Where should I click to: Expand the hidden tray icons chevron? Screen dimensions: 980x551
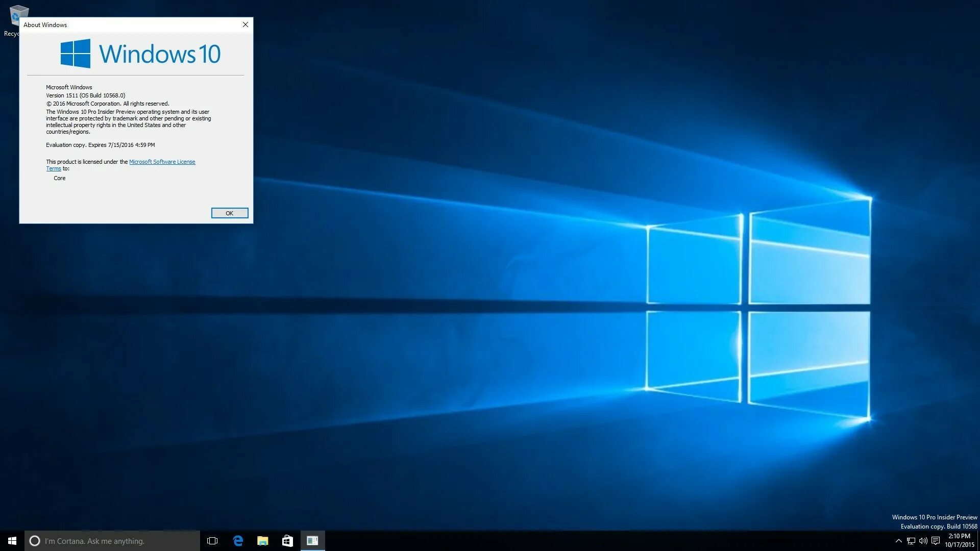click(x=898, y=541)
